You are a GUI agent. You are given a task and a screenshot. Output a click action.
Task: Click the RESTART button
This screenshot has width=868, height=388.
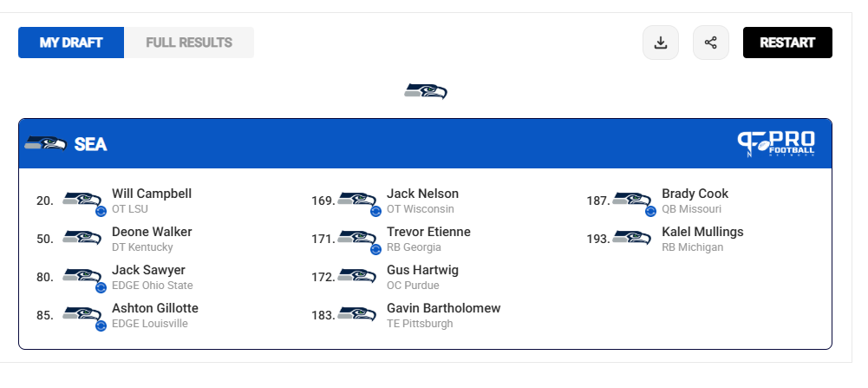(x=787, y=43)
